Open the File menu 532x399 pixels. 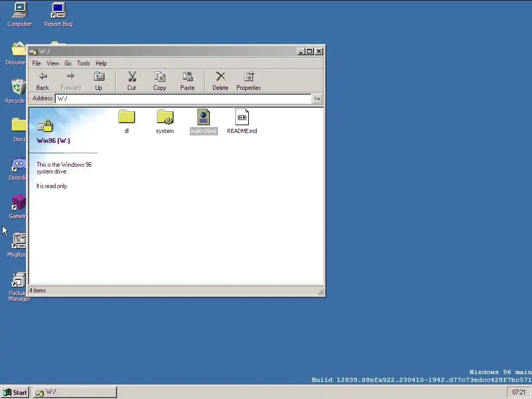click(x=36, y=63)
